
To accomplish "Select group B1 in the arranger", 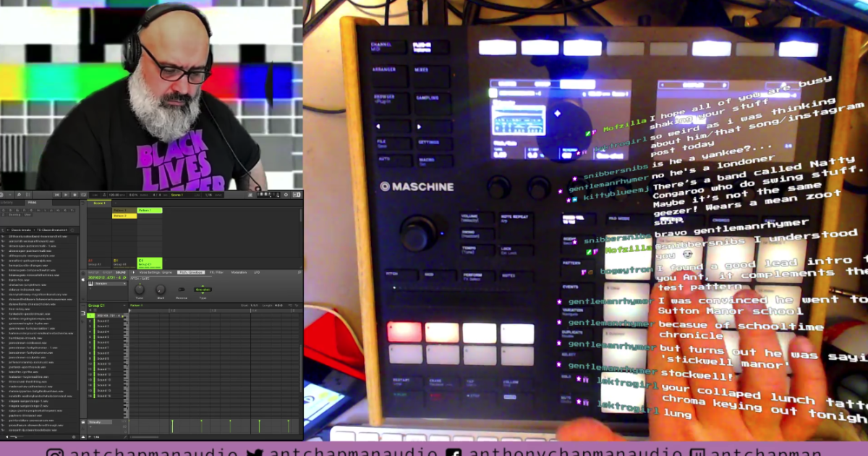I will coord(124,263).
